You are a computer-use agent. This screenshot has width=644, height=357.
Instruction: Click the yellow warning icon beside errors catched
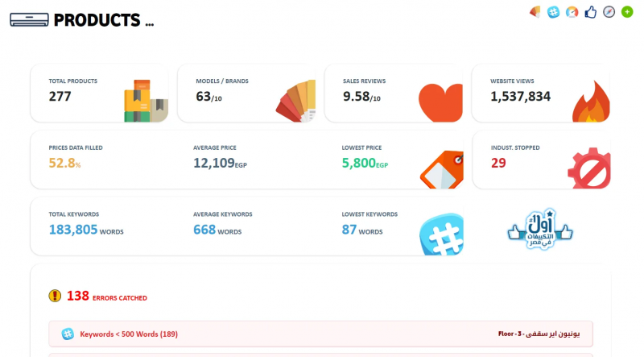(x=55, y=296)
